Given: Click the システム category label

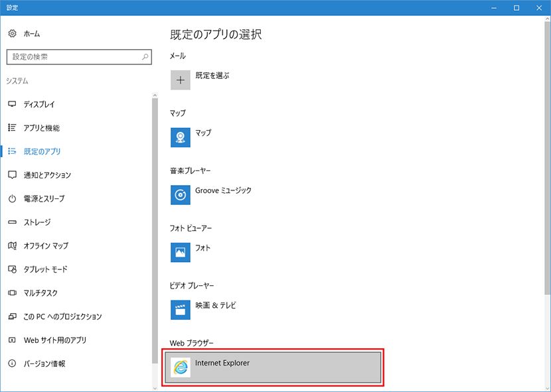Looking at the screenshot, I should click(17, 81).
